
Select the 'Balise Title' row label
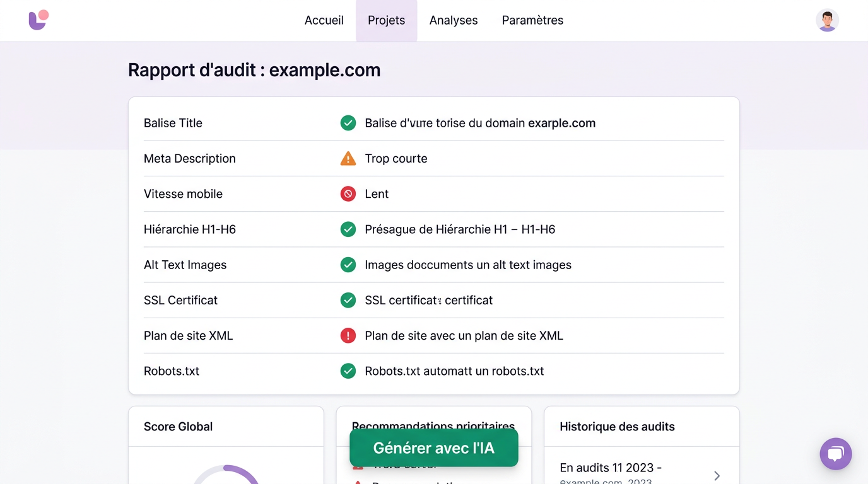[x=173, y=123]
